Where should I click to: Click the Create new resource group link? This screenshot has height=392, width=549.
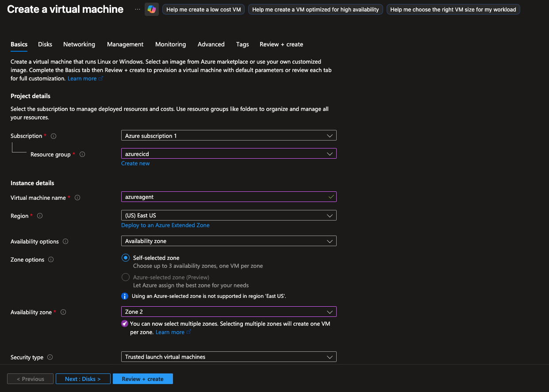point(135,164)
